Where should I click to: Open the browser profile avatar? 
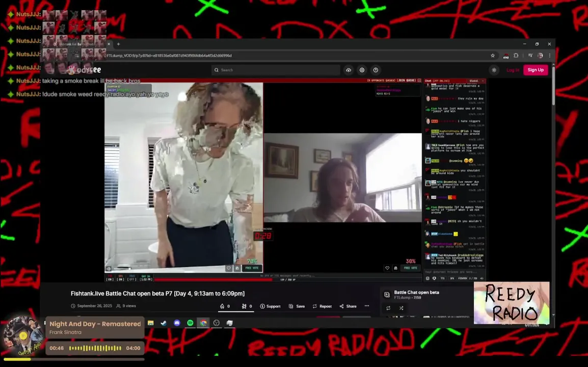click(x=540, y=56)
